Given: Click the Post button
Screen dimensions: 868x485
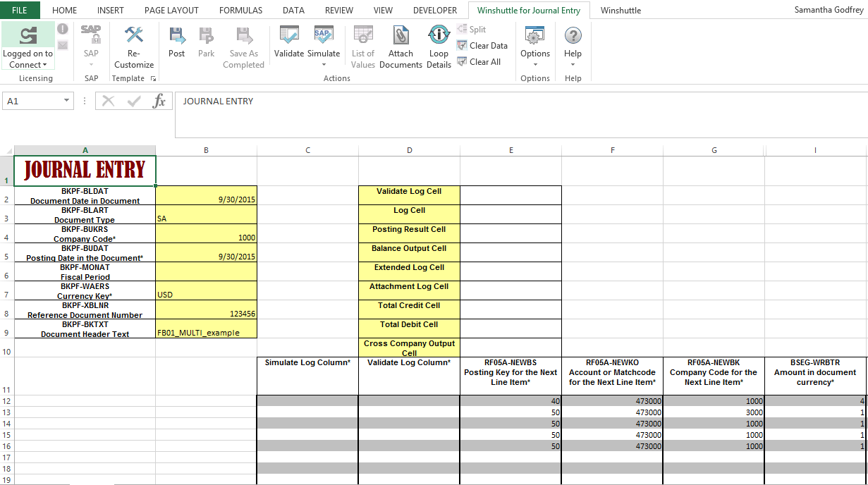Looking at the screenshot, I should [176, 42].
